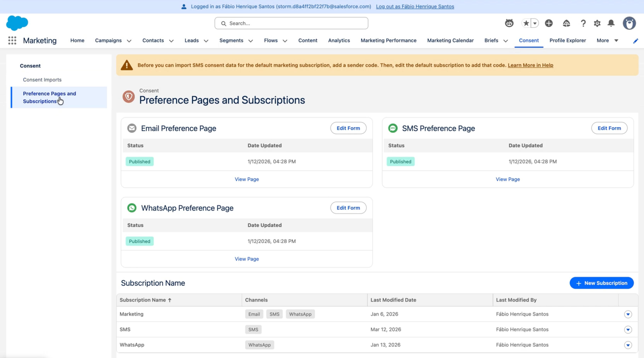Viewport: 644px width, 358px height.
Task: Open the Learn More in Help link
Action: [531, 65]
